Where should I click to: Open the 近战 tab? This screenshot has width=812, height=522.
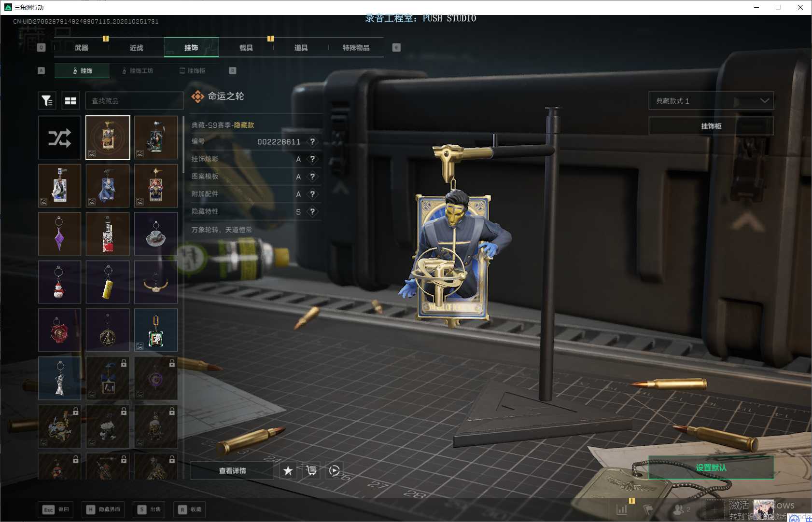(x=137, y=48)
